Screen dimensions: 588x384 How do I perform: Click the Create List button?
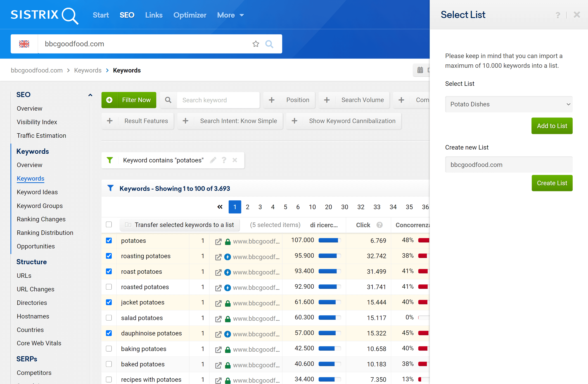(x=552, y=183)
